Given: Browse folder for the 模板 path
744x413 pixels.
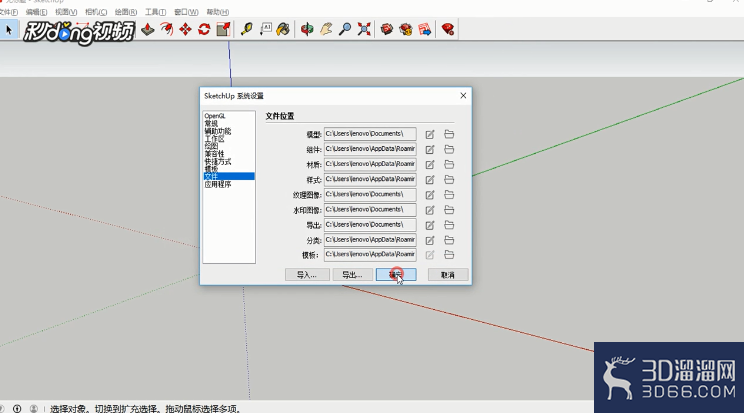Looking at the screenshot, I should pos(449,255).
